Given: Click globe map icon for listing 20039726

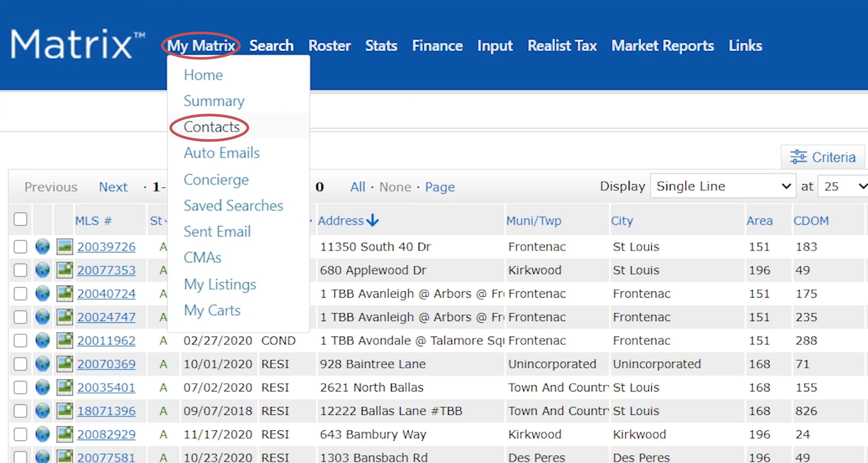Looking at the screenshot, I should click(x=42, y=246).
